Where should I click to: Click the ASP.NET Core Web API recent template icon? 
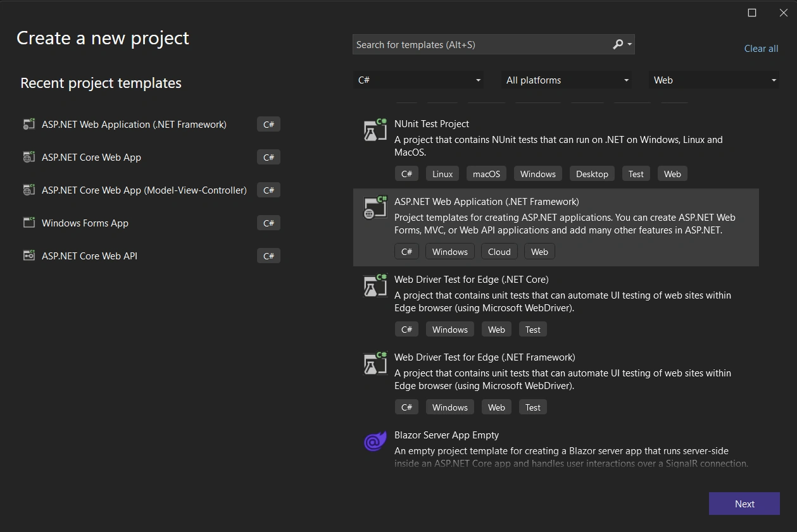pos(28,256)
